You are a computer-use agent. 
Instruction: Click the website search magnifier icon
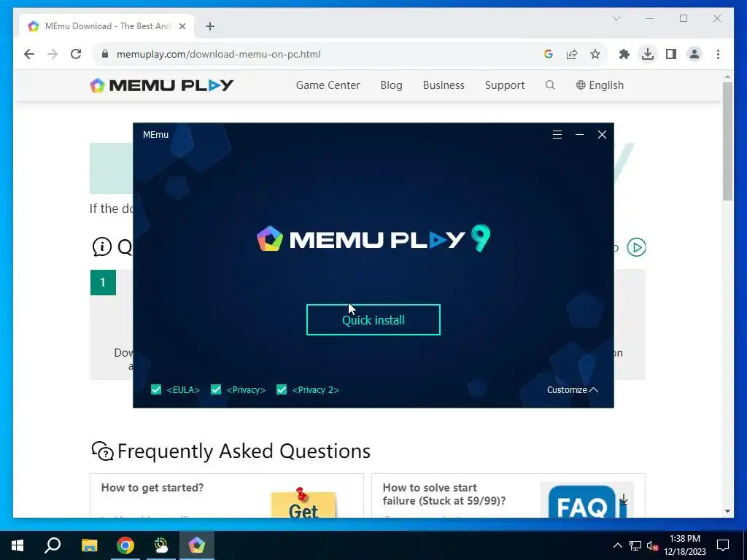point(550,85)
